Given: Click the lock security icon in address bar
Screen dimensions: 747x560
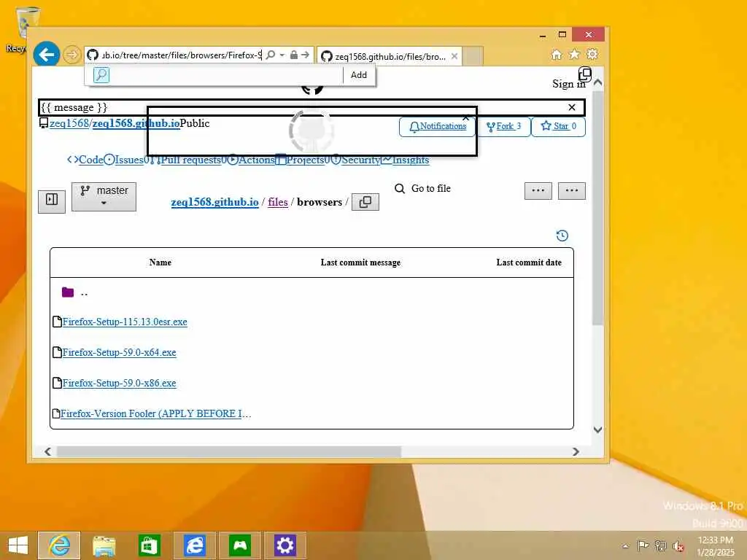Looking at the screenshot, I should pos(294,55).
